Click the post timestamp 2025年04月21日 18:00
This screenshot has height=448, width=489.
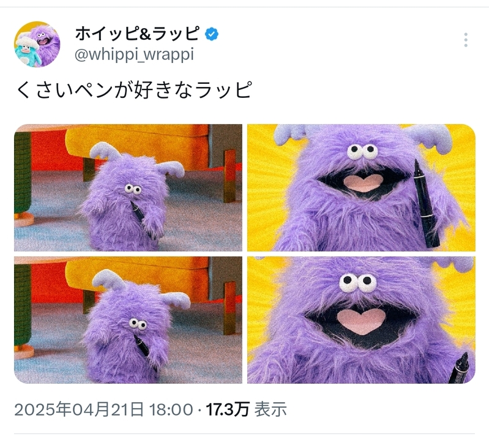pos(103,409)
